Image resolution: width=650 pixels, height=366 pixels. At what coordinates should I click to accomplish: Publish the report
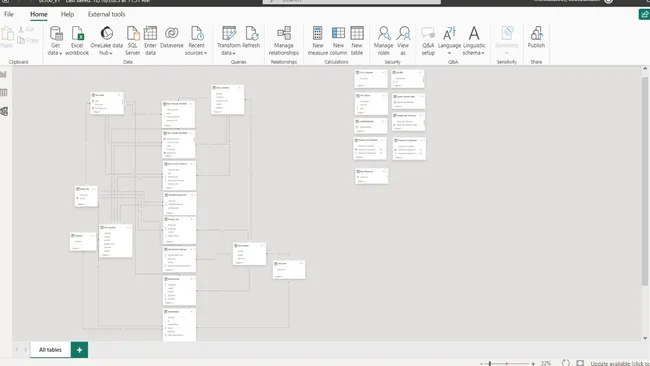coord(536,37)
